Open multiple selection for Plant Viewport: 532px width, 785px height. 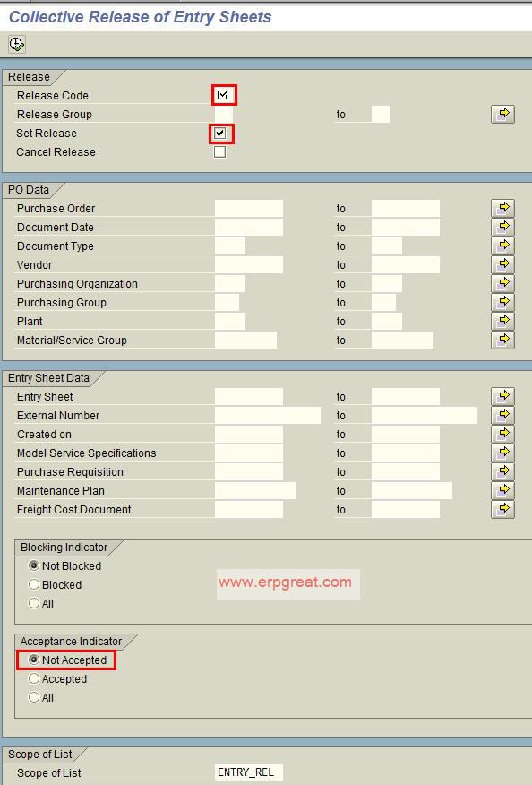tap(502, 322)
